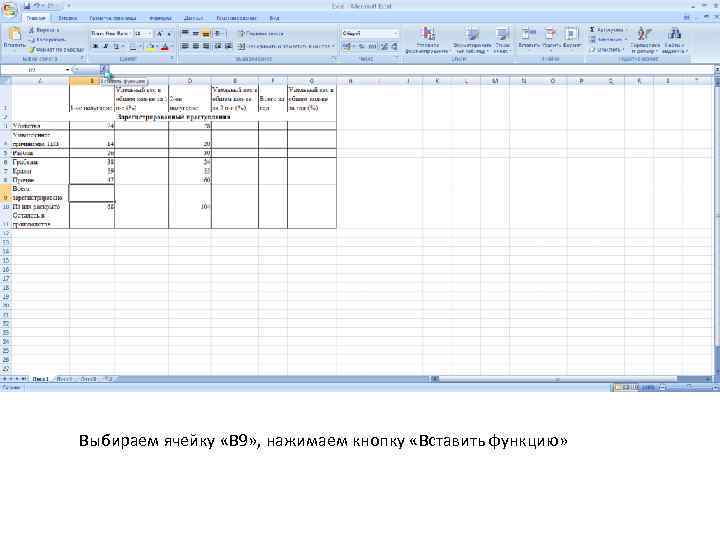Insert cells using Cells group button
This screenshot has height=540, width=720.
click(x=528, y=38)
